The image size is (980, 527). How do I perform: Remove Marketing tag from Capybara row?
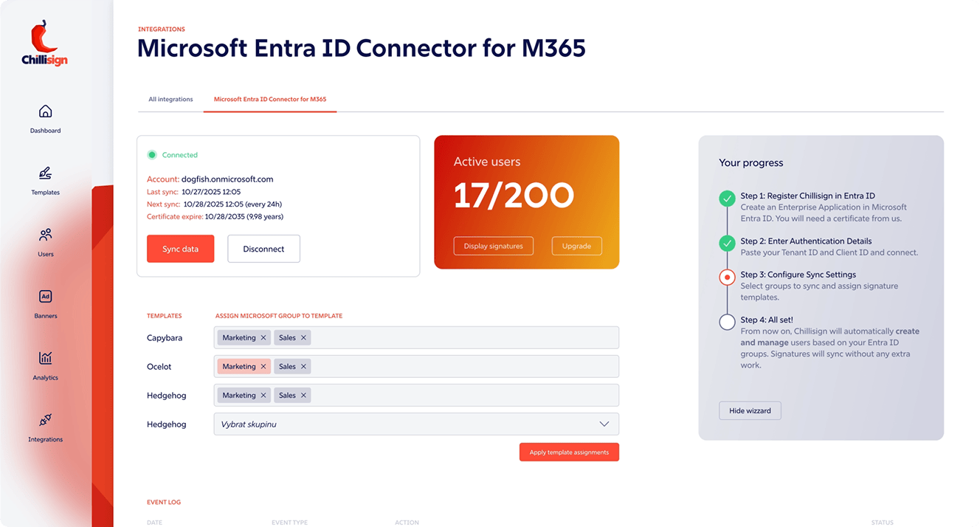[263, 338]
